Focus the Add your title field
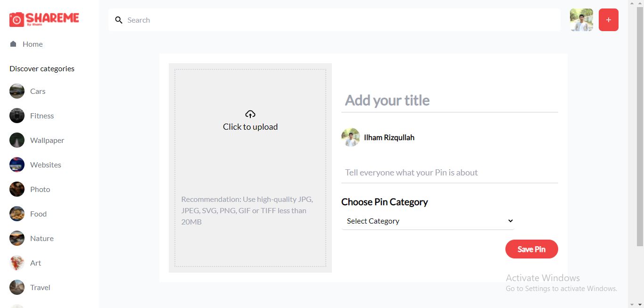 (449, 100)
